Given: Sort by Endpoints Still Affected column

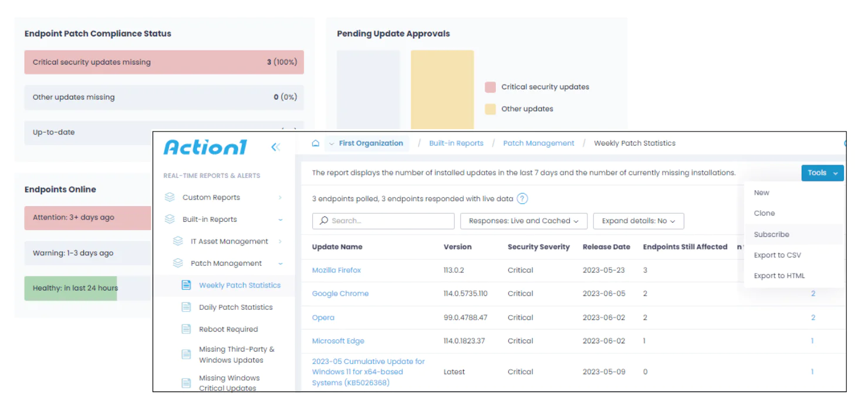Looking at the screenshot, I should click(x=685, y=247).
